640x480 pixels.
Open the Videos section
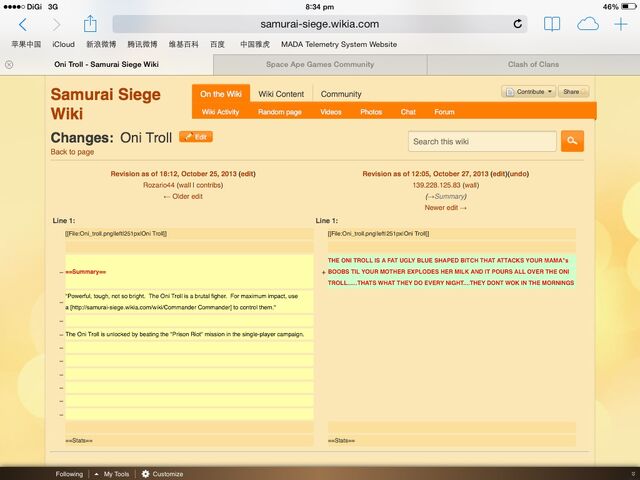(331, 112)
